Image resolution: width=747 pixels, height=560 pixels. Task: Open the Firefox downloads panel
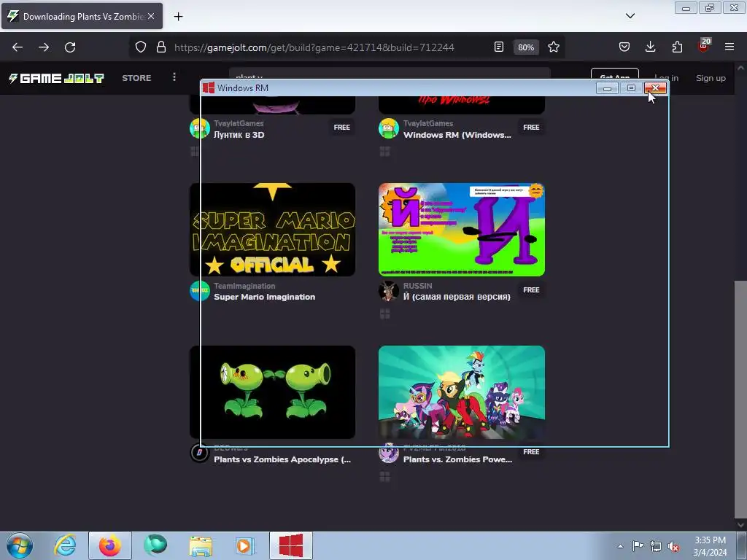point(650,47)
